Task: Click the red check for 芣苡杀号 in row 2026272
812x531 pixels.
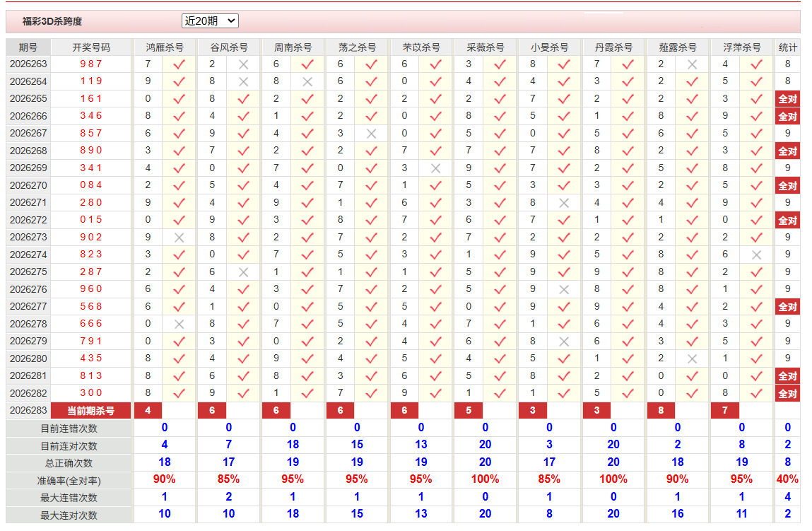Action: click(435, 220)
